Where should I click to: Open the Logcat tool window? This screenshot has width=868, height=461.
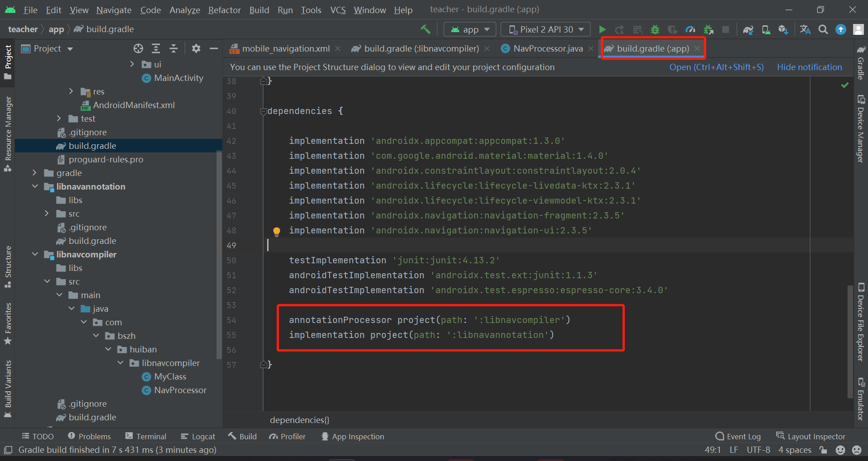pos(198,437)
